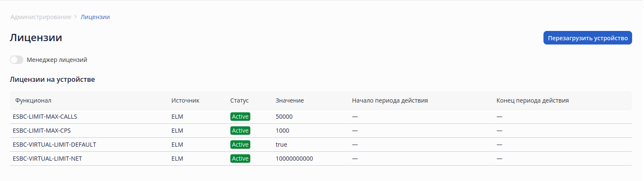Click the Конец периода действия column header

tap(532, 100)
